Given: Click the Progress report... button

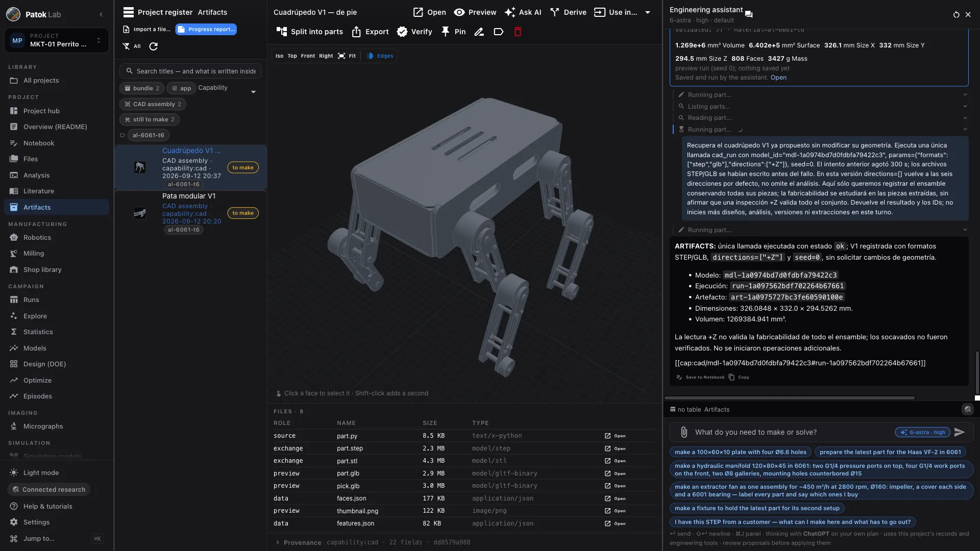Looking at the screenshot, I should point(206,29).
